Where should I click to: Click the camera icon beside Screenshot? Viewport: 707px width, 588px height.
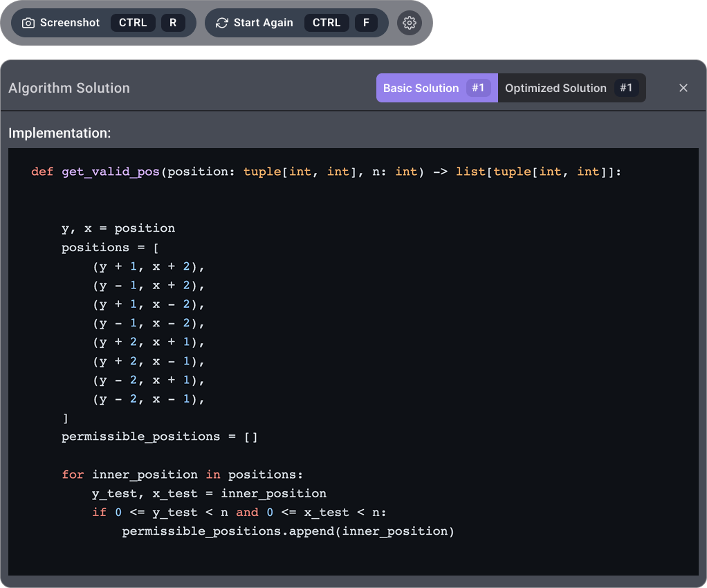28,23
